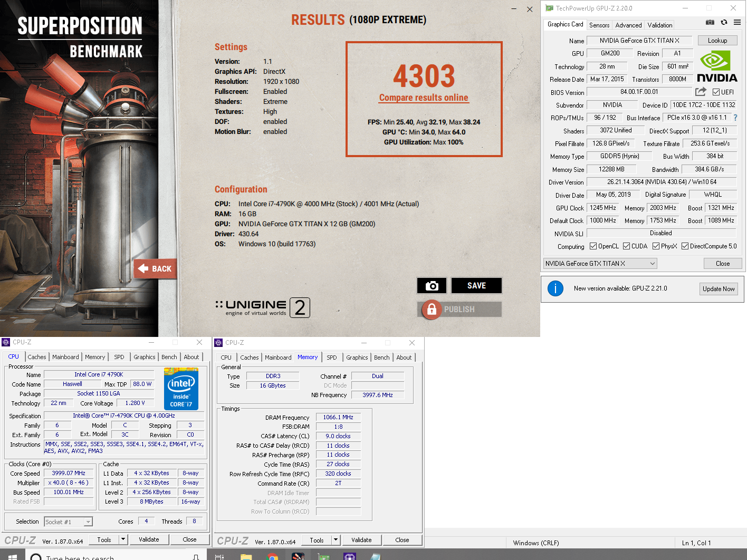Click the Core Speed value 3999.07 MHz
The image size is (747, 560).
pos(69,473)
